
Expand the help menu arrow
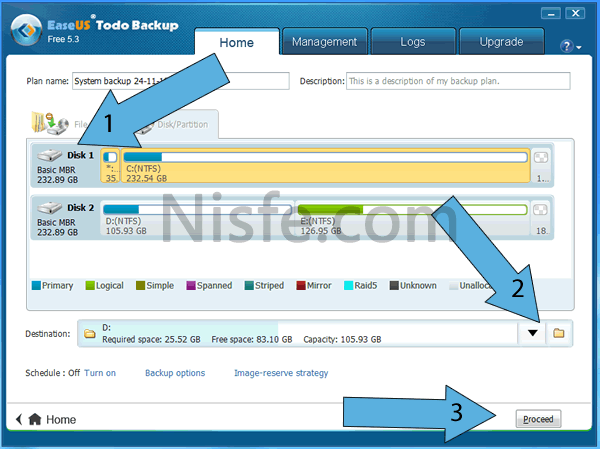[579, 49]
